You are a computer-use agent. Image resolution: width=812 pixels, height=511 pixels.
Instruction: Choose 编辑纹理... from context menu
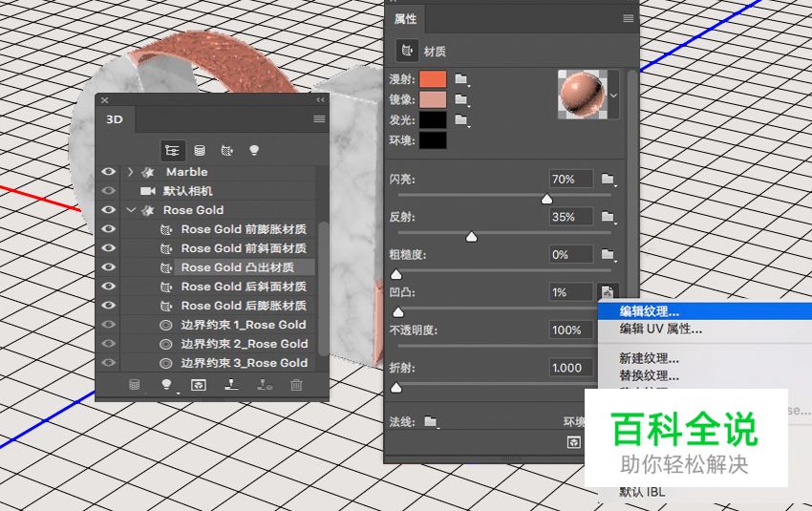click(705, 311)
